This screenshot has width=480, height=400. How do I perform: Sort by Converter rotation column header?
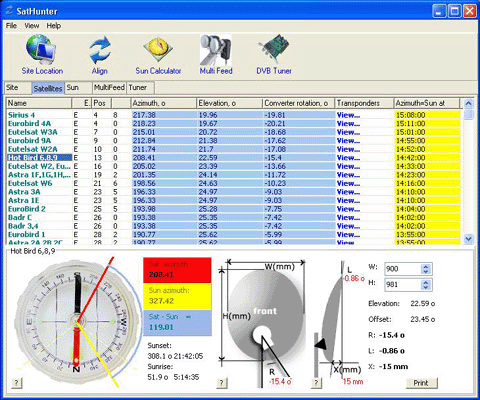pos(299,103)
